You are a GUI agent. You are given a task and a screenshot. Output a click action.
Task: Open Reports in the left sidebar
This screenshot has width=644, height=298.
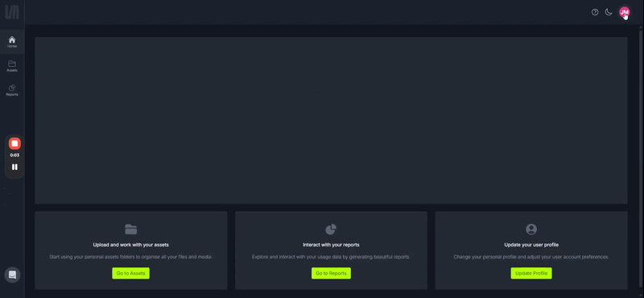pos(12,90)
